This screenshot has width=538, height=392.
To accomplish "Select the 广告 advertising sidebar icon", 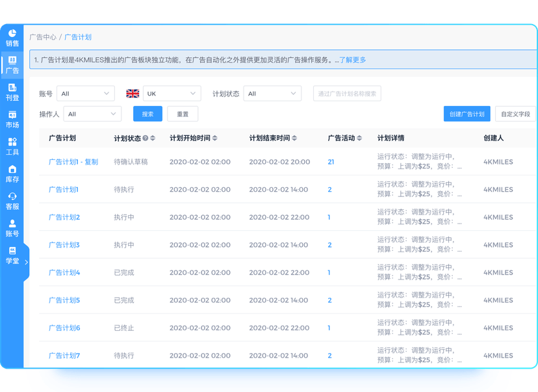I will coord(12,65).
